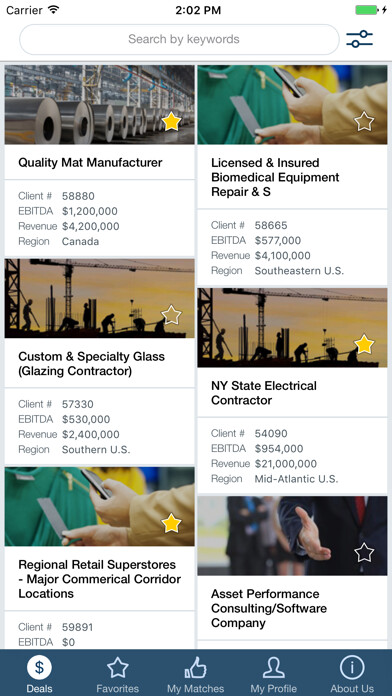
Task: Star the Asset Performance Consulting listing
Action: 364,553
